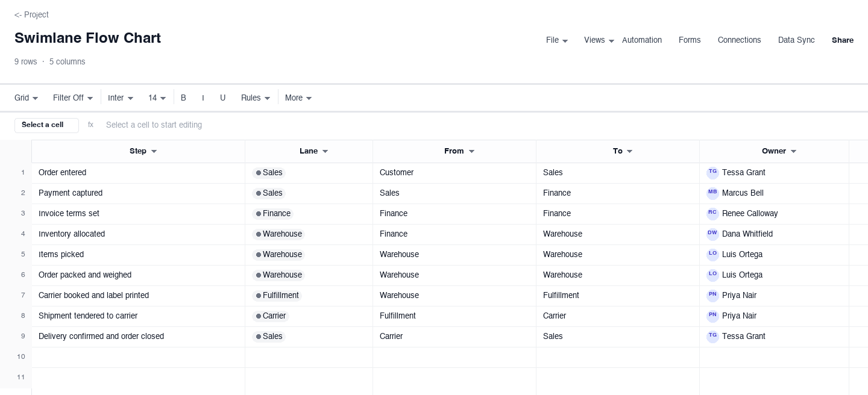Click Dana Whitfield DW avatar

712,234
